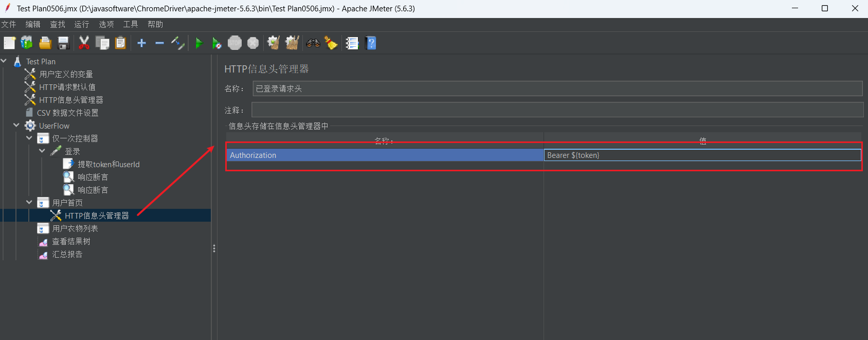
Task: Select 提取token和userId extractor node
Action: pos(109,165)
